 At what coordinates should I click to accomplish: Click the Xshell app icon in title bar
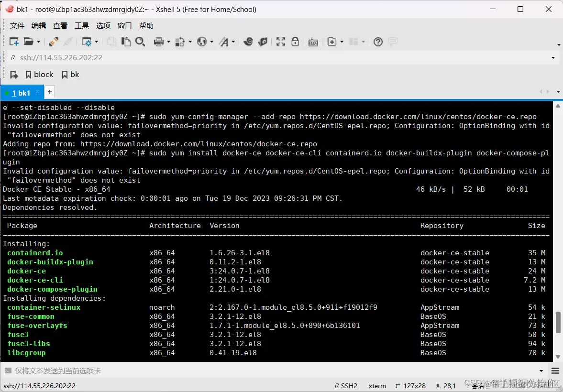point(10,9)
